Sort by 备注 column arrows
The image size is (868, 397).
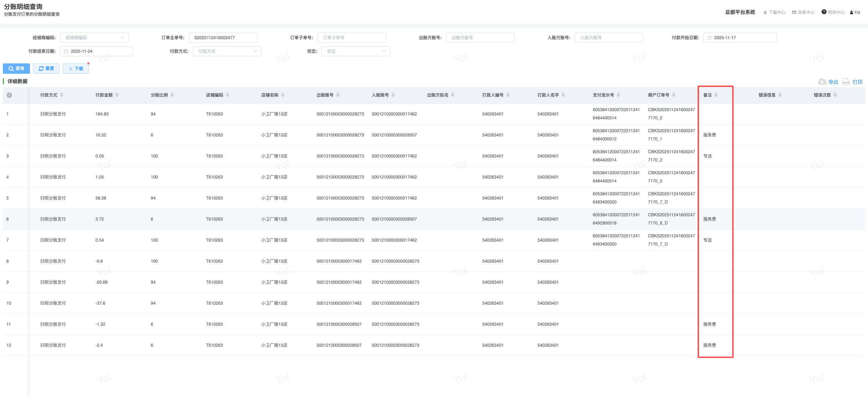click(716, 95)
